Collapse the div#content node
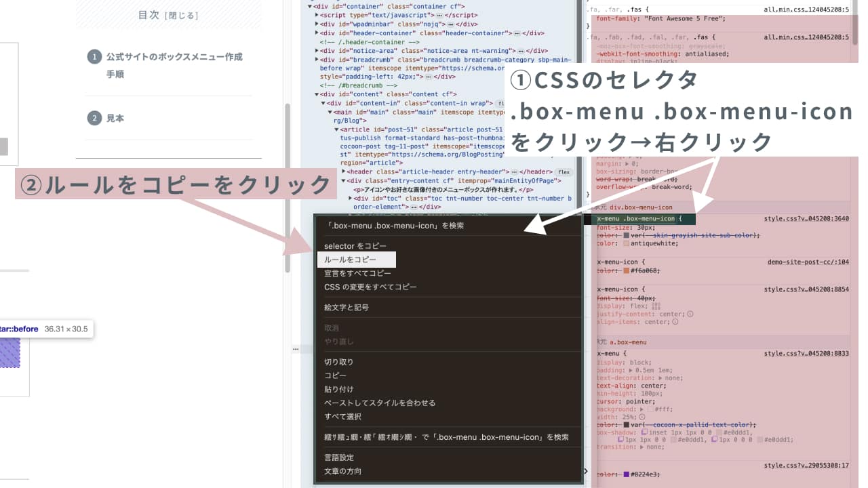This screenshot has width=868, height=488. [317, 94]
